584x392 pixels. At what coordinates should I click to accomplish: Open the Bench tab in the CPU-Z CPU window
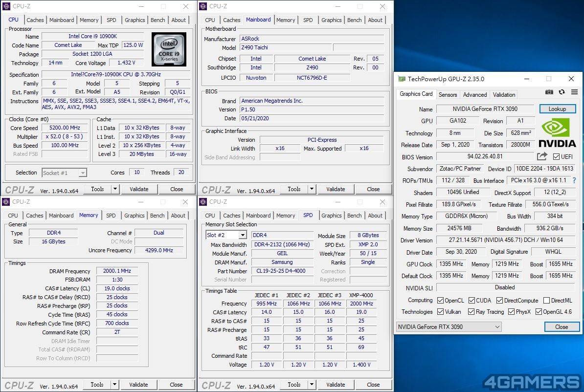(157, 20)
